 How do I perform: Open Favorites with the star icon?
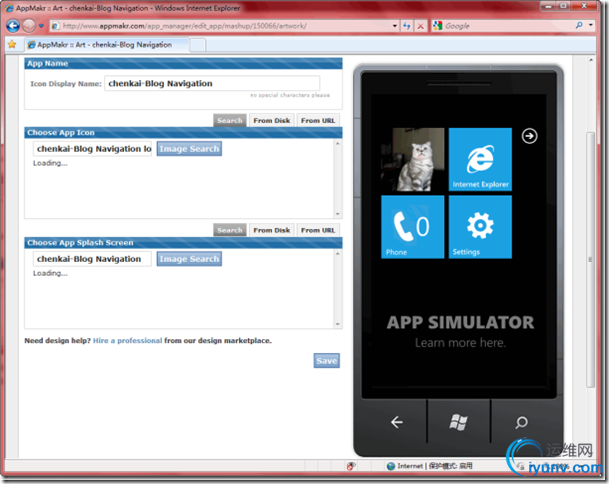point(12,44)
